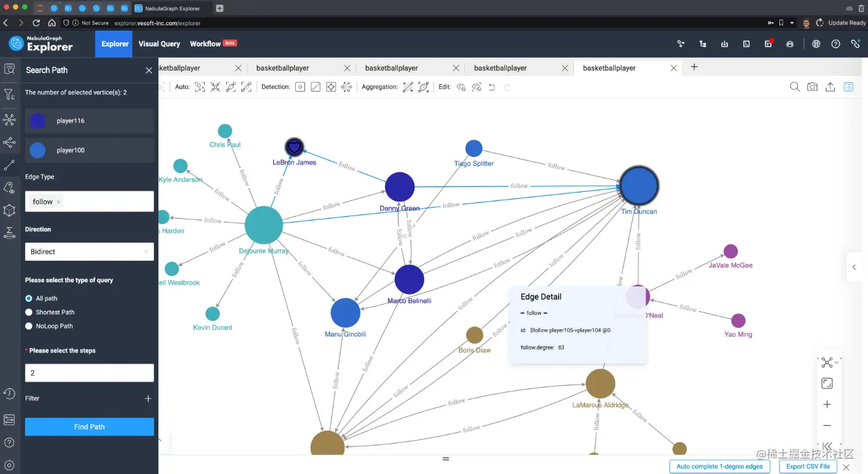Click the Detection square-with-circle icon

[300, 87]
